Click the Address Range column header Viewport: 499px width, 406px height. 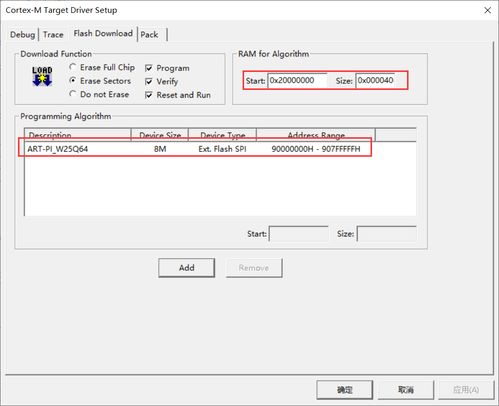316,135
